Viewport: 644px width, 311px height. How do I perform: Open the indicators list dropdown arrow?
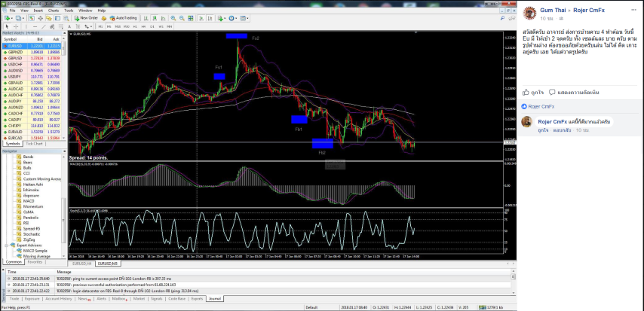(225, 18)
